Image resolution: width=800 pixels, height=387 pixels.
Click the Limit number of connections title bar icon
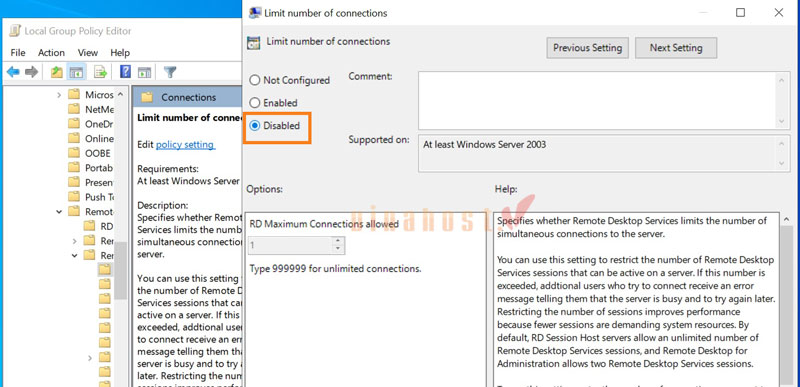tap(255, 13)
